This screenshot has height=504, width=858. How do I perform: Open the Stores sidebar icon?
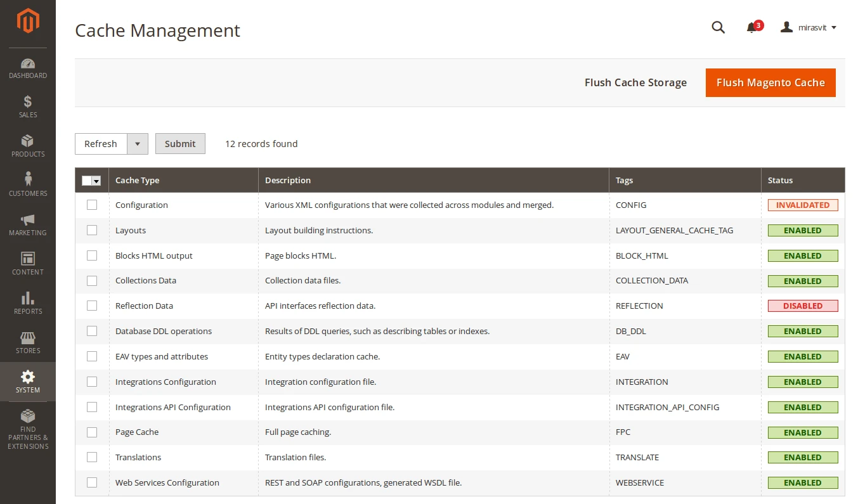(x=27, y=342)
